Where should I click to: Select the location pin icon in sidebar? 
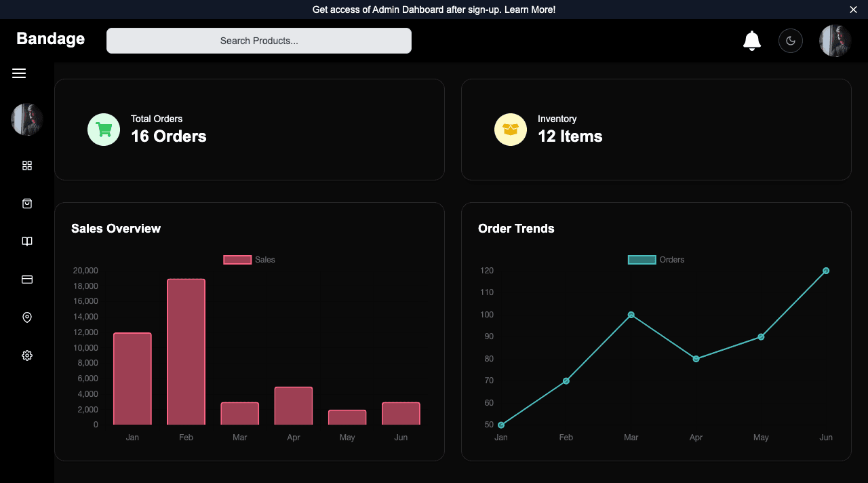click(26, 317)
